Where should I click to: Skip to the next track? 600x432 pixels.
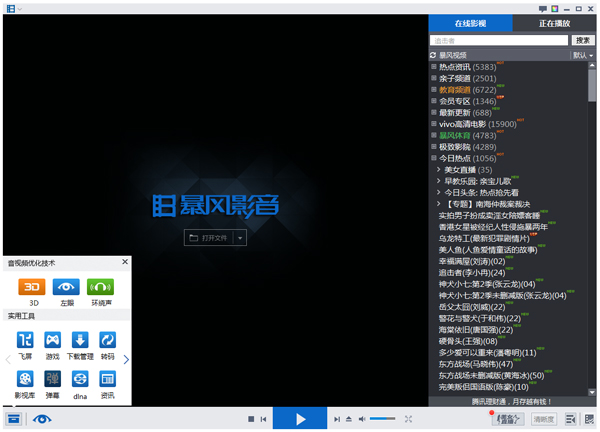click(x=337, y=419)
